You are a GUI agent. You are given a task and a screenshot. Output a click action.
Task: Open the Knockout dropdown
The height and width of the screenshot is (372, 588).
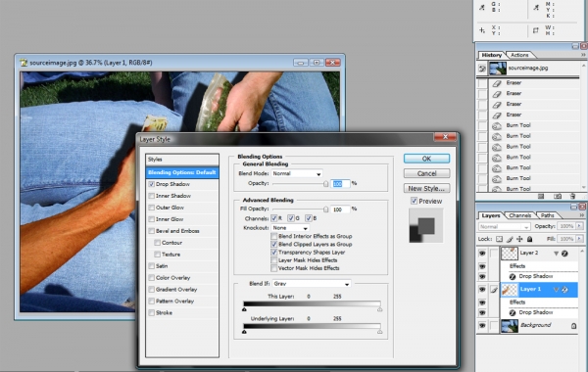pos(291,228)
